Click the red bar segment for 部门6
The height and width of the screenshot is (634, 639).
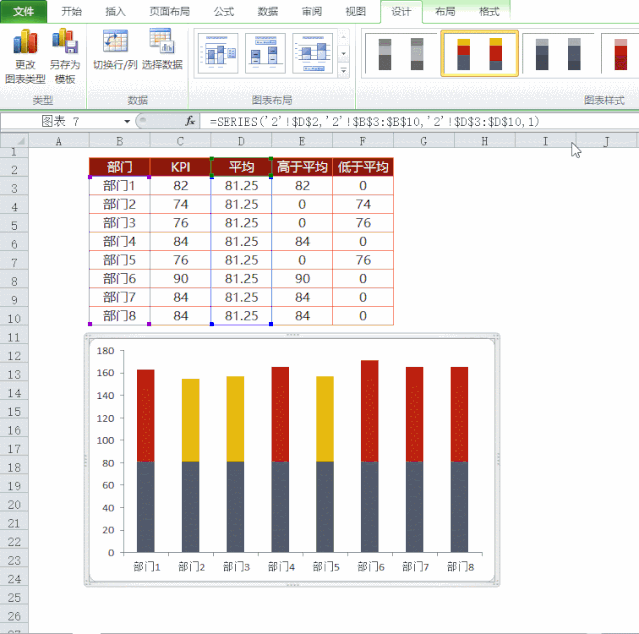tap(369, 410)
